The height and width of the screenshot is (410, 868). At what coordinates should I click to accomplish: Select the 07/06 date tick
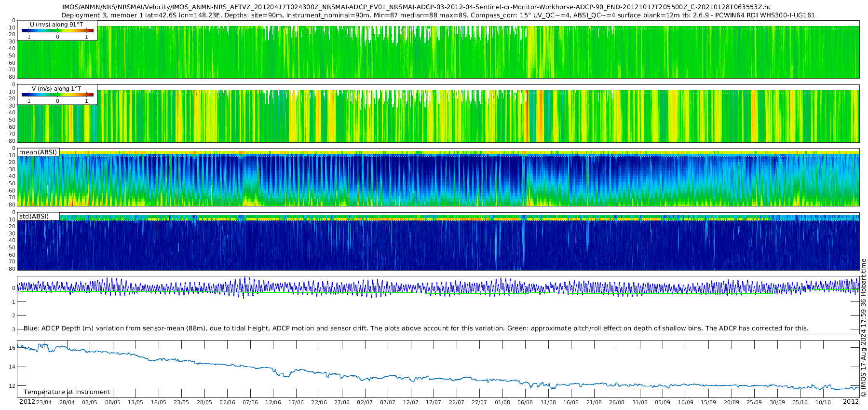pos(250,402)
